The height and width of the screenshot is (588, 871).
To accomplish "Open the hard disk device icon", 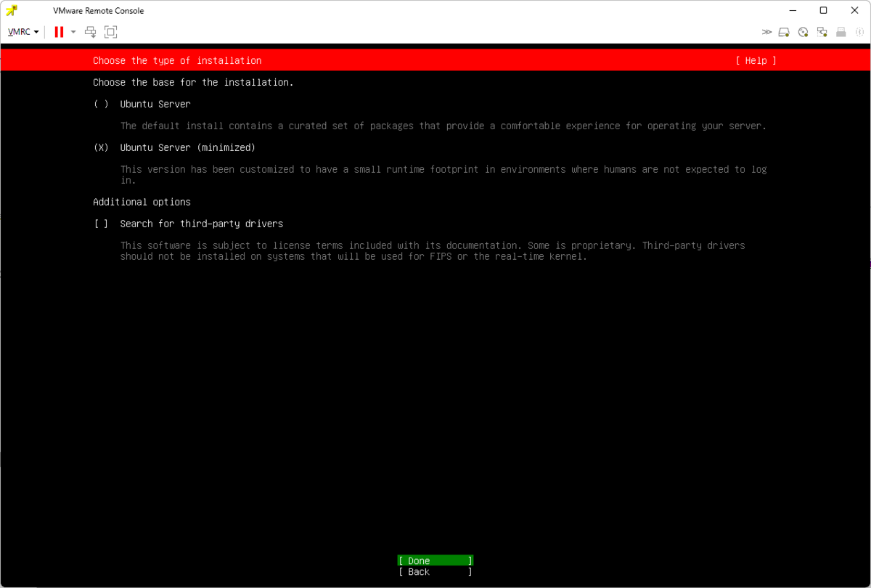I will 784,32.
